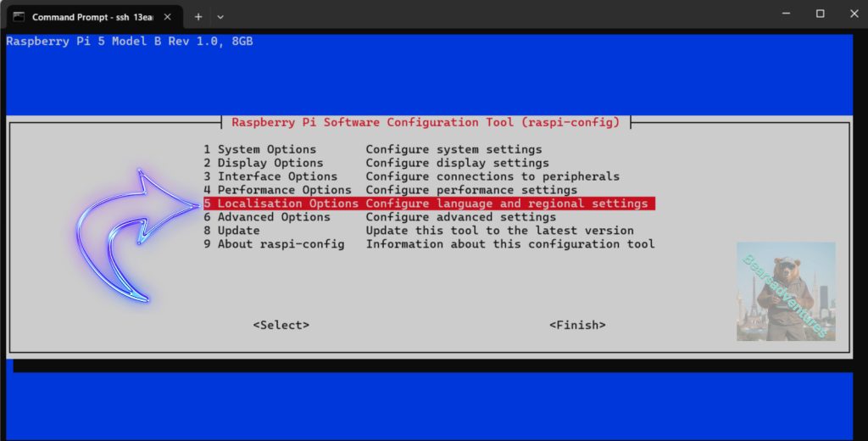Image resolution: width=868 pixels, height=441 pixels.
Task: Click the 'Raspberry Pi 5 Model B Rev 1.0, 8GB' header text
Action: (x=130, y=42)
